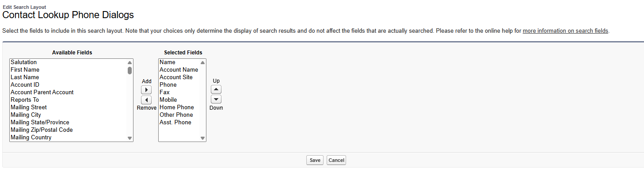The image size is (644, 184).
Task: Select Asst. Phone in Selected Fields
Action: 175,123
